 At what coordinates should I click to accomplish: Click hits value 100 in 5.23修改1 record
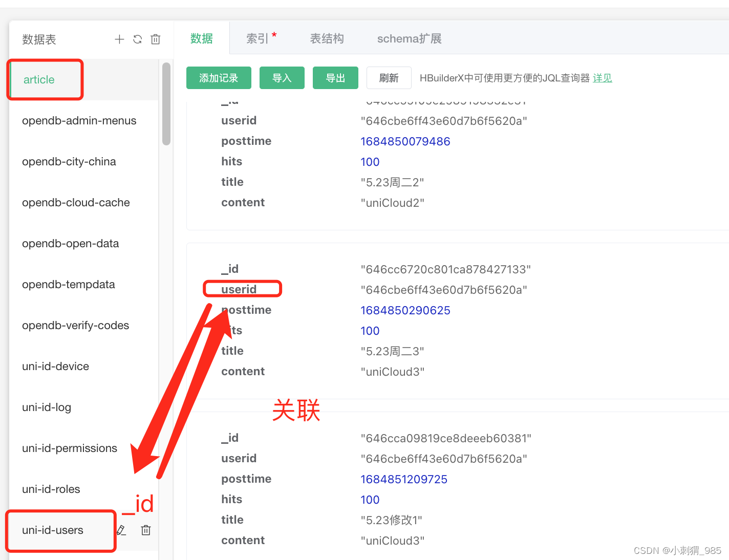pos(370,500)
